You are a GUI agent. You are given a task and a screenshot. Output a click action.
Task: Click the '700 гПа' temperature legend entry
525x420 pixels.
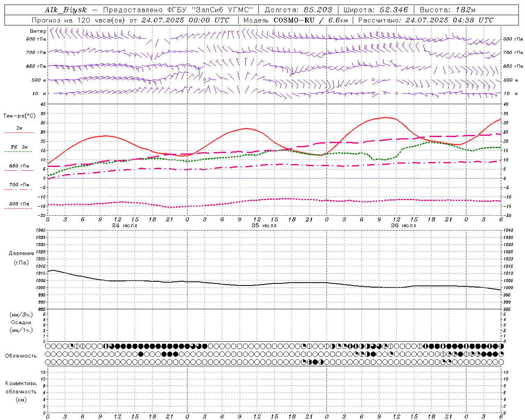(x=19, y=185)
